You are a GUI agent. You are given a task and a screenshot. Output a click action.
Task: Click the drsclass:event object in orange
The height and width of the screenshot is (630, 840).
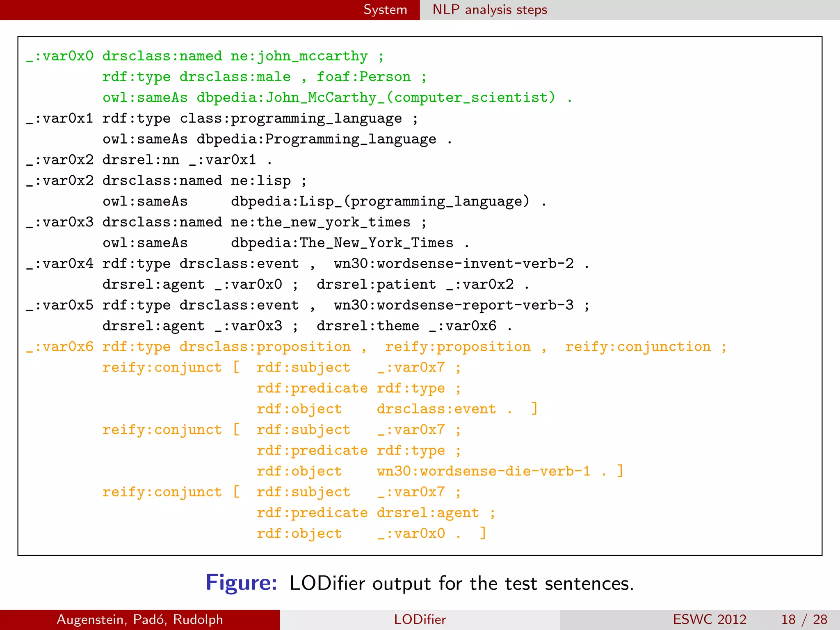pos(436,409)
